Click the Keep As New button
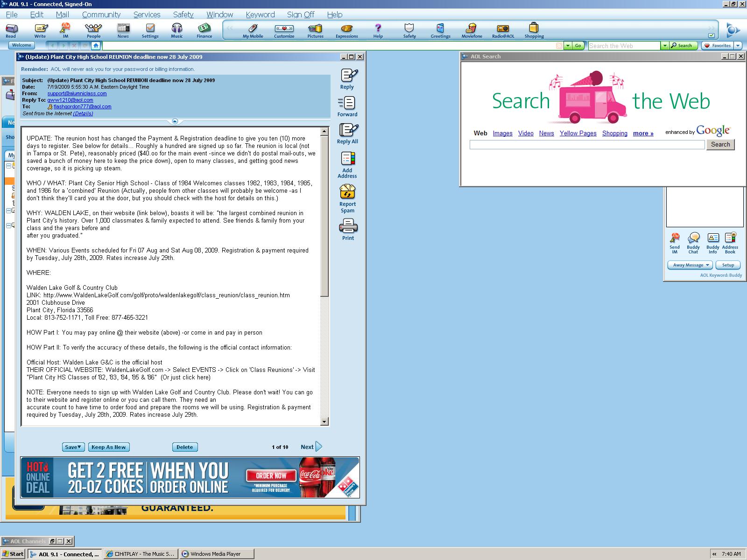The width and height of the screenshot is (747, 560). (x=109, y=447)
